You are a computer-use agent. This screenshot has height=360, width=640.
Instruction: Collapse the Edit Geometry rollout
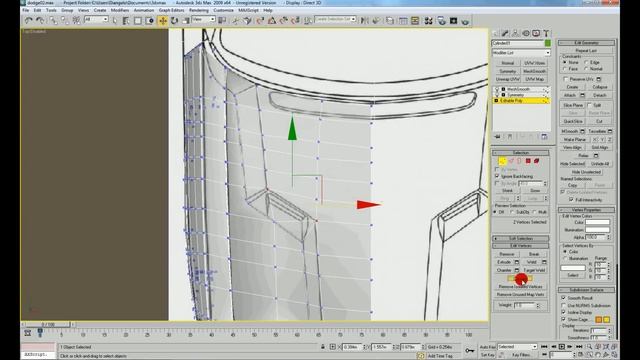coord(586,42)
